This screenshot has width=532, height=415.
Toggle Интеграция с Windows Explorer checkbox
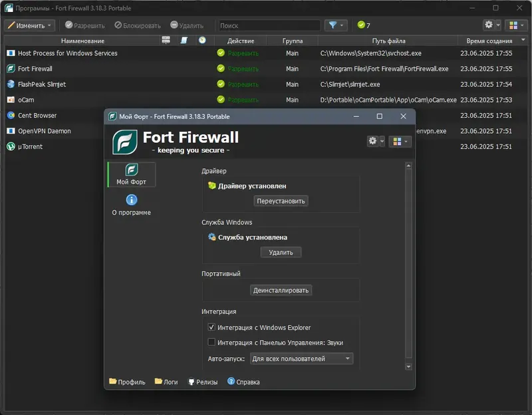pyautogui.click(x=211, y=327)
